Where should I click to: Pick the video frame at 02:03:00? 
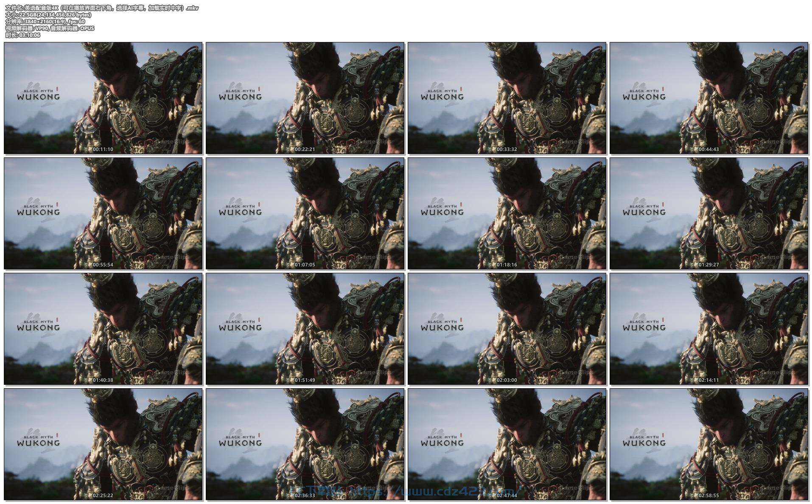click(x=507, y=329)
